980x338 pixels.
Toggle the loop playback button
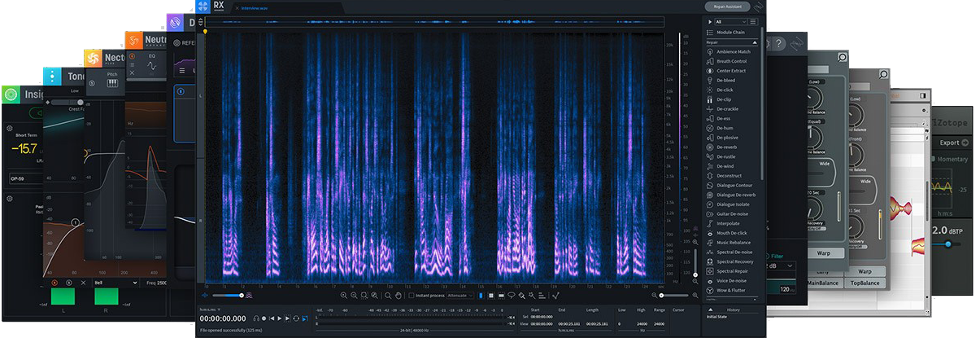pyautogui.click(x=296, y=318)
